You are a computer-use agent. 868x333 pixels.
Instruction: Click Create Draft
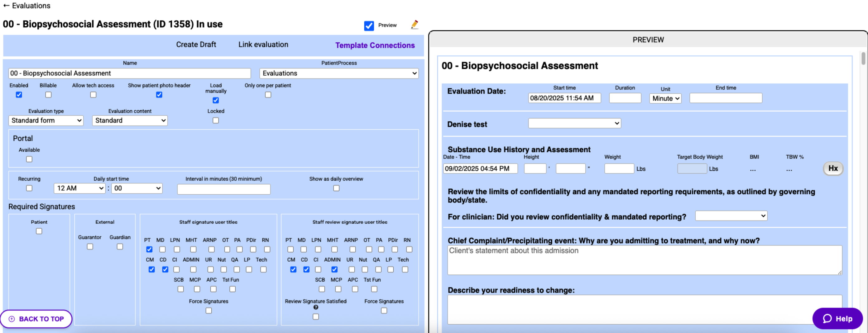tap(196, 45)
